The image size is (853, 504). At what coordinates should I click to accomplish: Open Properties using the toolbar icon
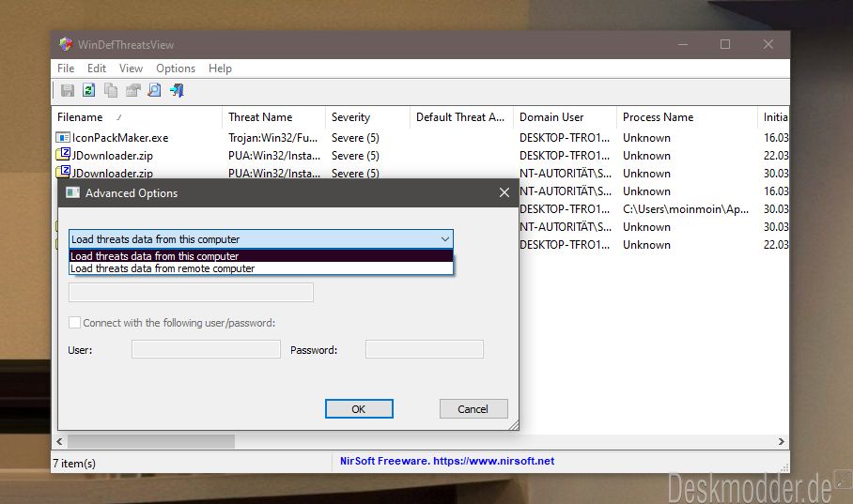(132, 90)
